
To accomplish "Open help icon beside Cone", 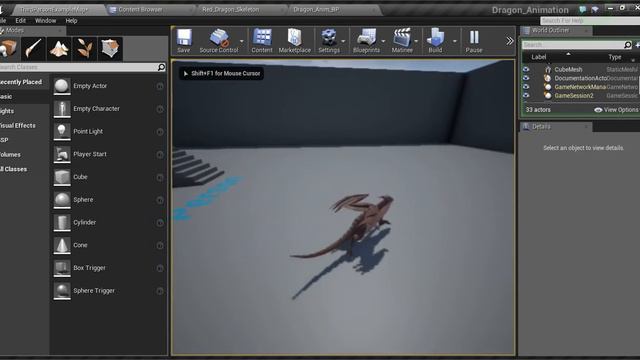I will pyautogui.click(x=160, y=246).
